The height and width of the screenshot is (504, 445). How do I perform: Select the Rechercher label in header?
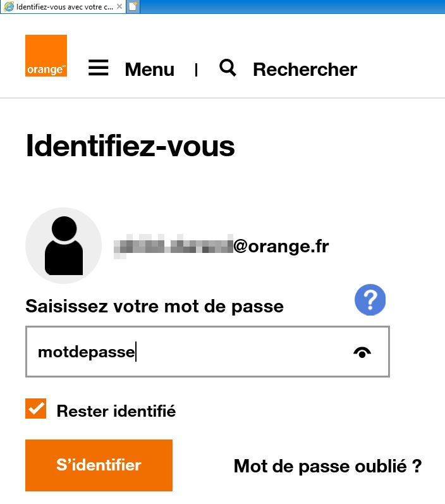pyautogui.click(x=305, y=70)
